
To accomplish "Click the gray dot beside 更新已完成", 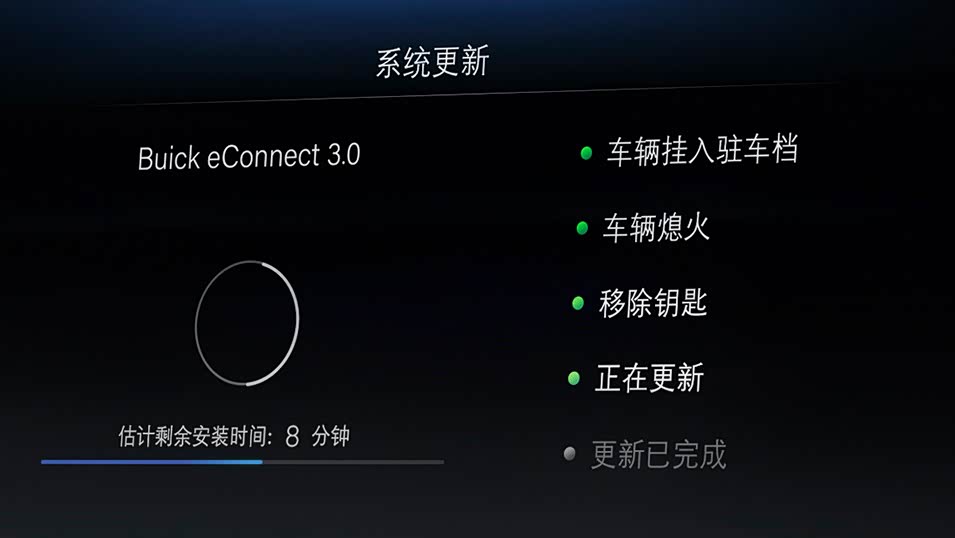I will coord(569,454).
